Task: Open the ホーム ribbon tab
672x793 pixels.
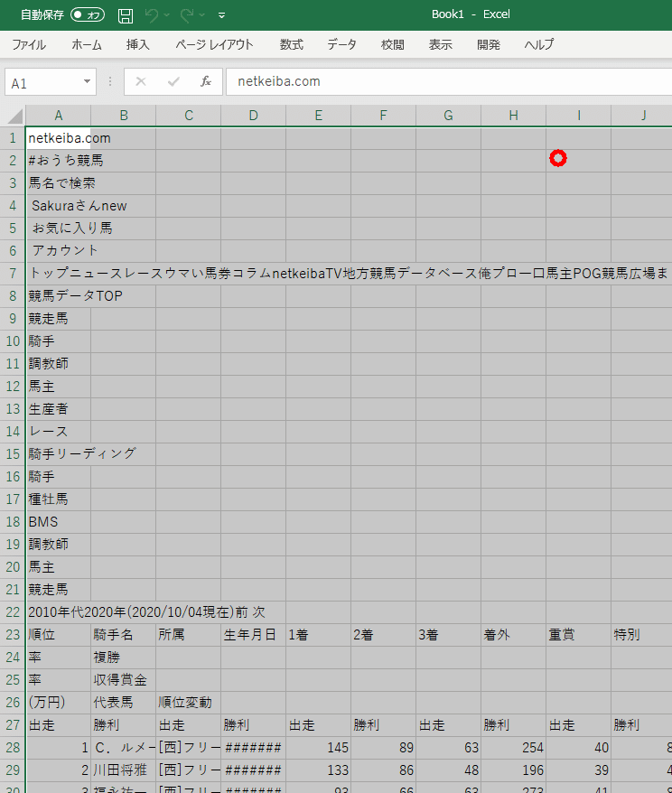Action: [x=87, y=44]
